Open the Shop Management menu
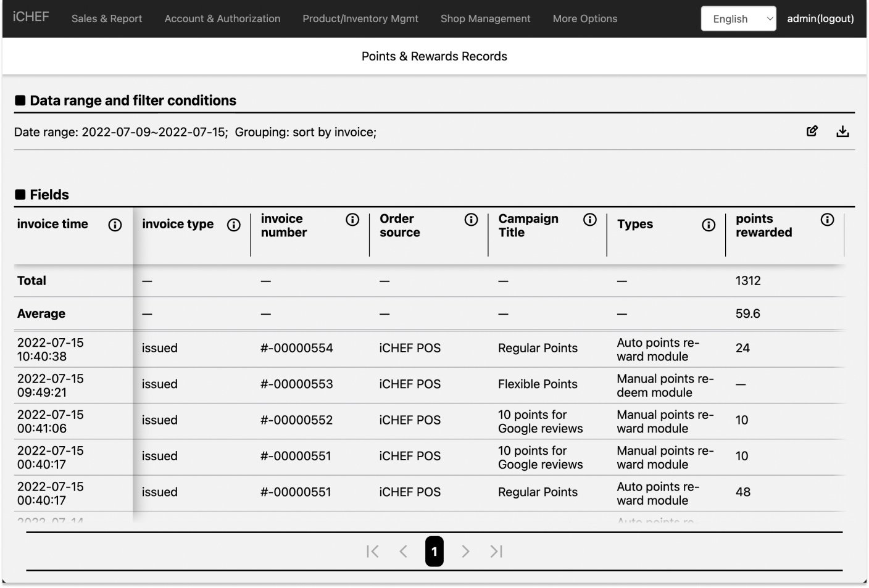The width and height of the screenshot is (869, 588). [x=485, y=19]
